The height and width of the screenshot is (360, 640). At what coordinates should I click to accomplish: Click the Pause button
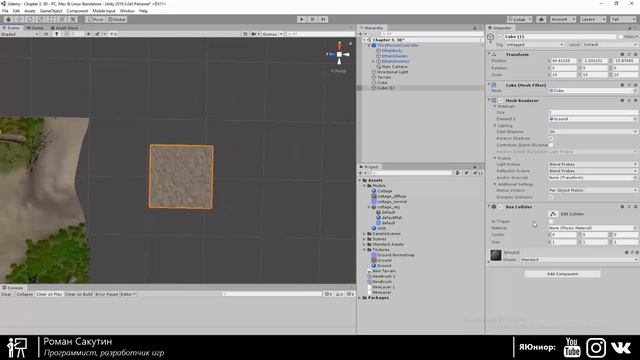point(313,19)
